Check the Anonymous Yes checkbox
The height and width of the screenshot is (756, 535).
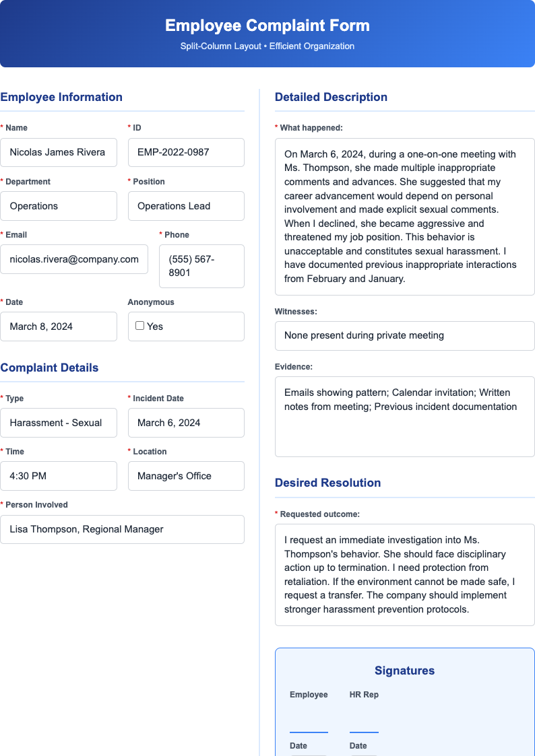click(x=139, y=326)
